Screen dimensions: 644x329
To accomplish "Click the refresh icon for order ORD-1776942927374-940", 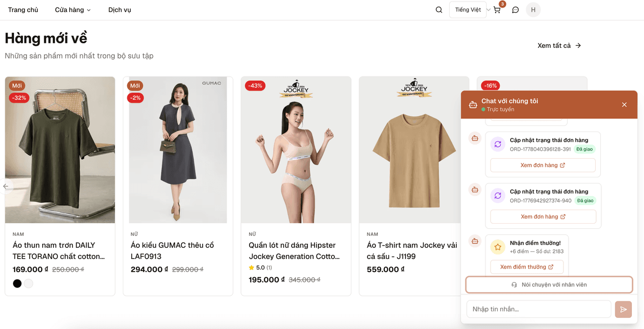I will point(498,195).
